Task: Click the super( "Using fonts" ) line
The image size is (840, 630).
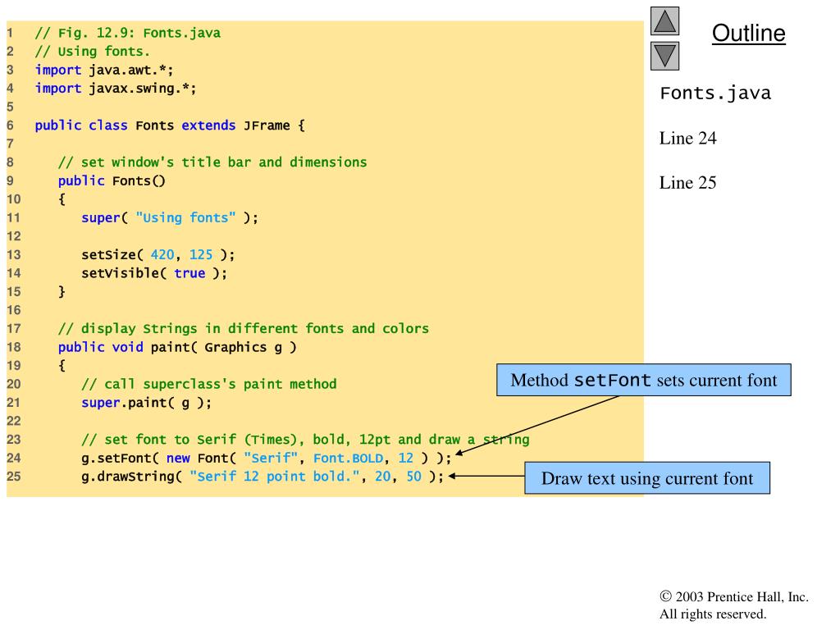Action: click(170, 218)
